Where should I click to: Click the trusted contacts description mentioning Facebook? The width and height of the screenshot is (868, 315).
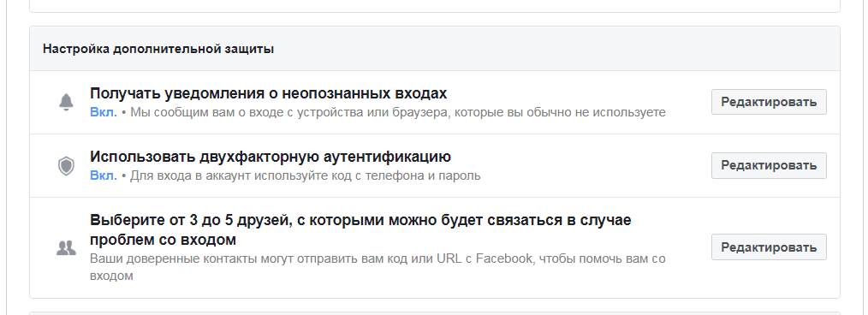pos(378,267)
